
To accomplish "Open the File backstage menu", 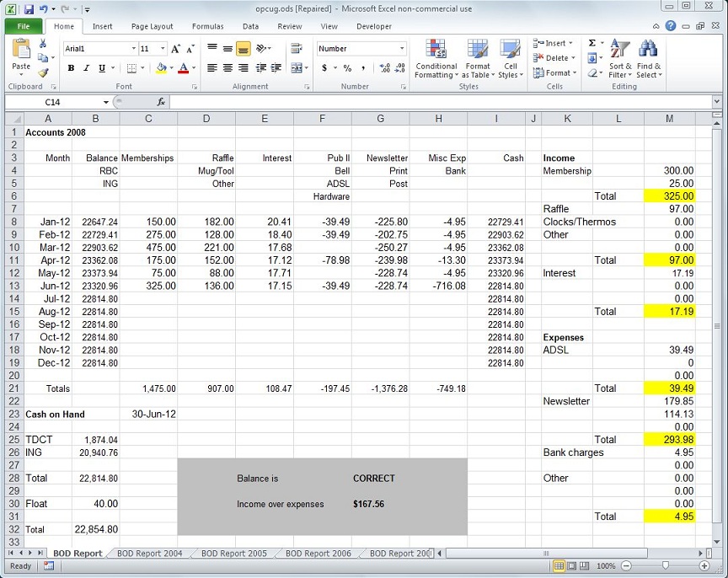I will pyautogui.click(x=23, y=26).
